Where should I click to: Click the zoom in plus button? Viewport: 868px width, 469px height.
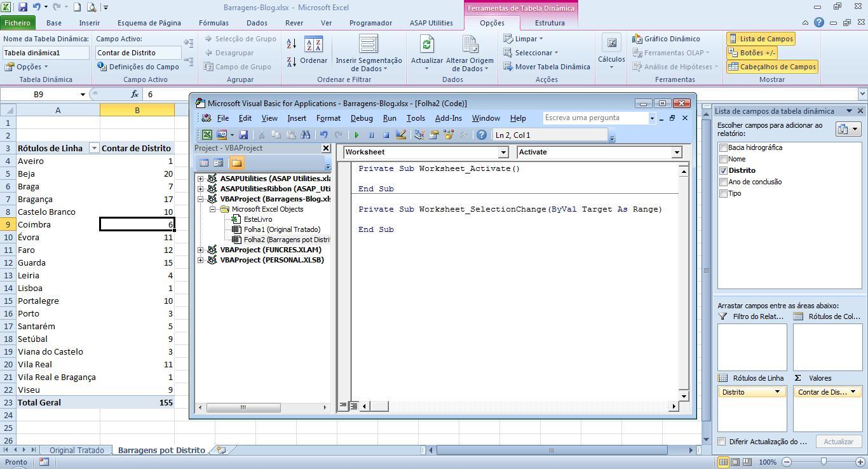point(861,462)
